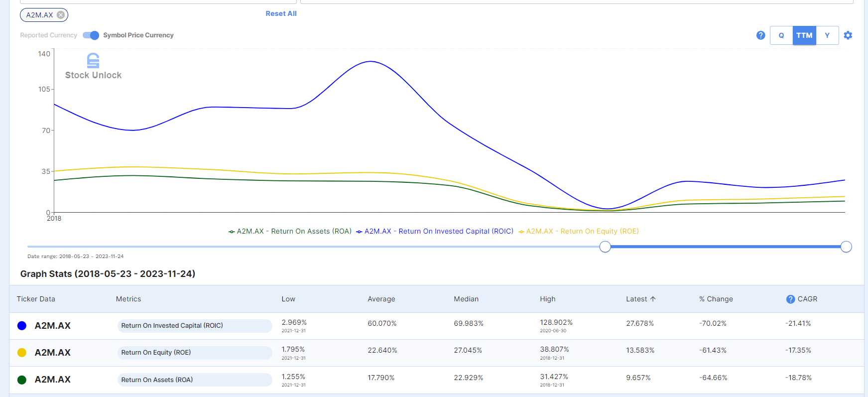Sort by Average column header

(x=381, y=299)
